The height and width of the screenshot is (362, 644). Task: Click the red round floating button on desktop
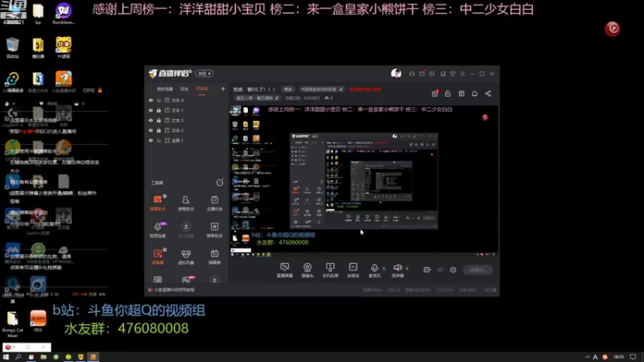[x=612, y=28]
